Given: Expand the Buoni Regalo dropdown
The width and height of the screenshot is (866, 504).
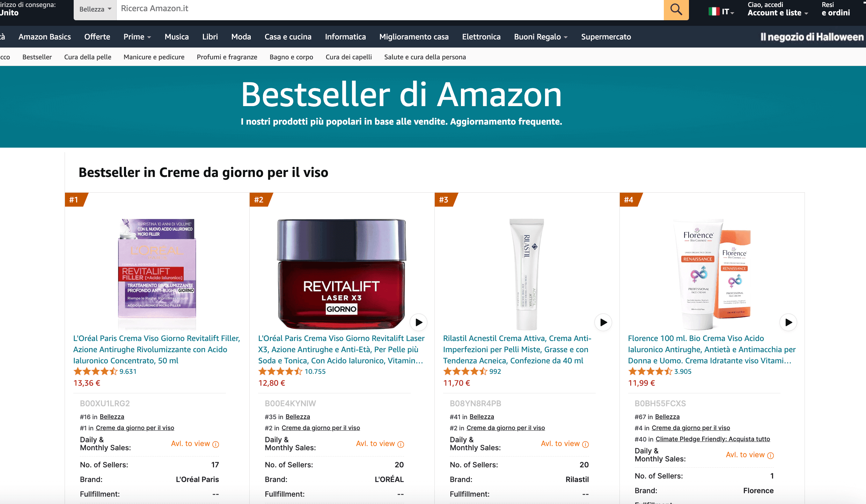Looking at the screenshot, I should 541,37.
